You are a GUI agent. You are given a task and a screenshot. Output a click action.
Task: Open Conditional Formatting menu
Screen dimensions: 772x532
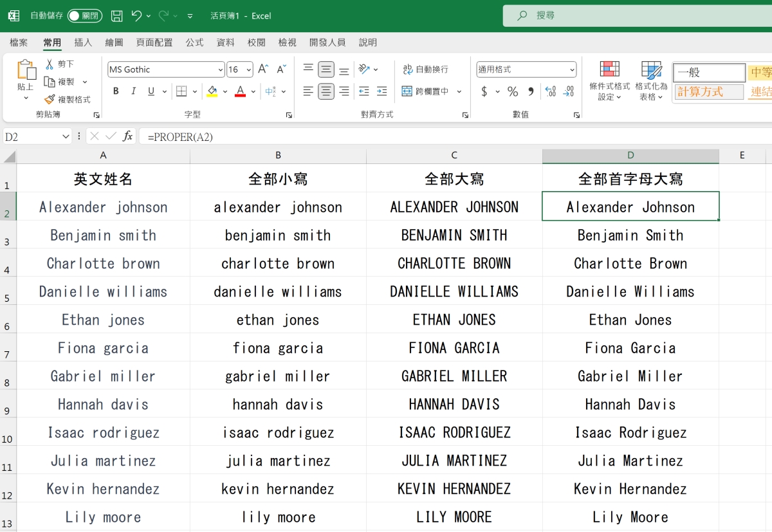click(x=609, y=81)
